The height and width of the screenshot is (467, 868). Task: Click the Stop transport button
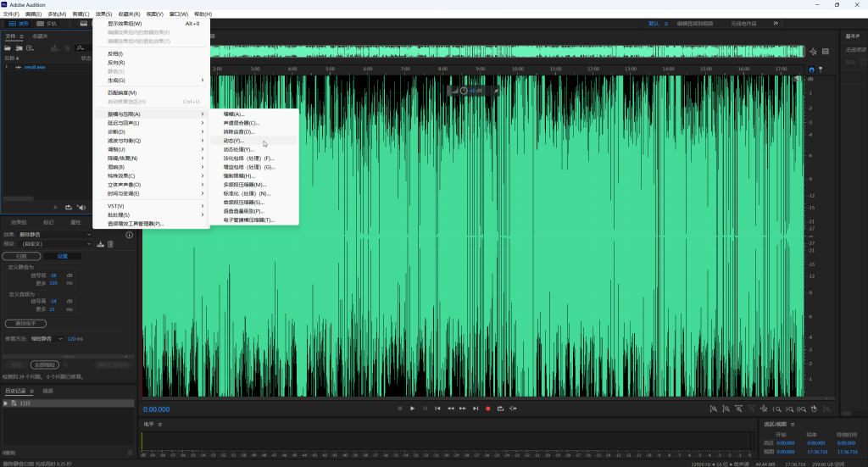(x=400, y=409)
